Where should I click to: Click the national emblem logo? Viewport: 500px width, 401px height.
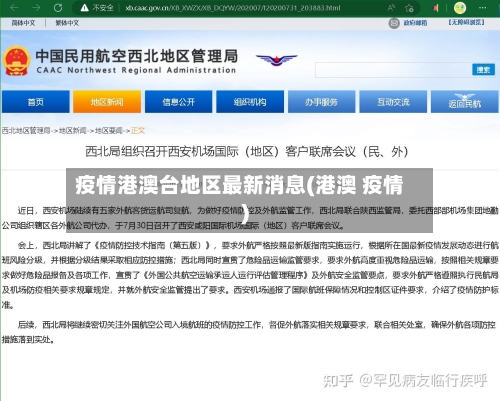[x=16, y=61]
